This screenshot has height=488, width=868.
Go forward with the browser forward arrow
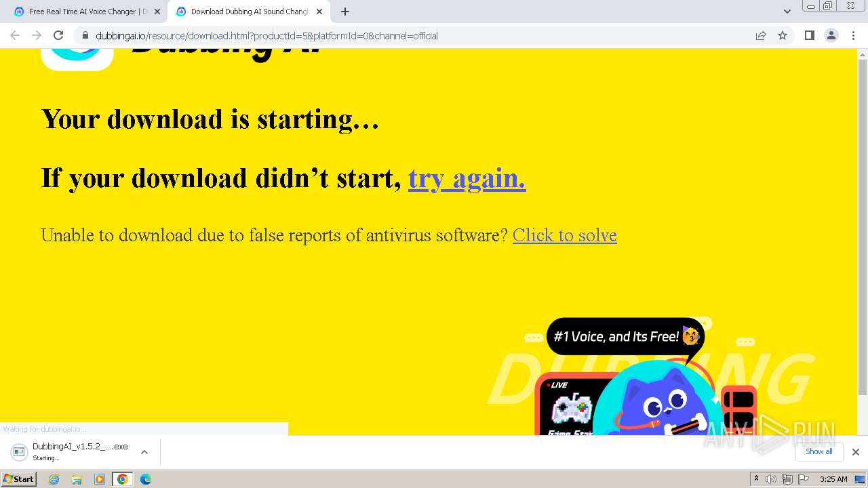pyautogui.click(x=37, y=35)
